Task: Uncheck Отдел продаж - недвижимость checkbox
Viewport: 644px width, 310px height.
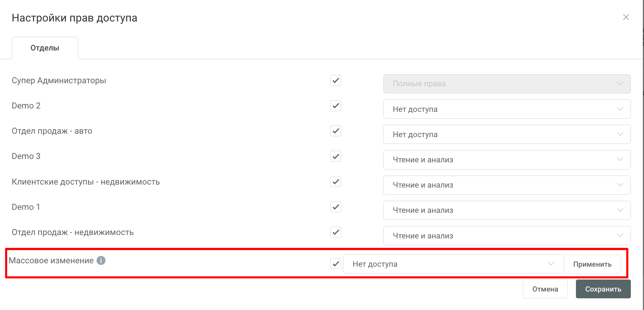Action: tap(336, 232)
